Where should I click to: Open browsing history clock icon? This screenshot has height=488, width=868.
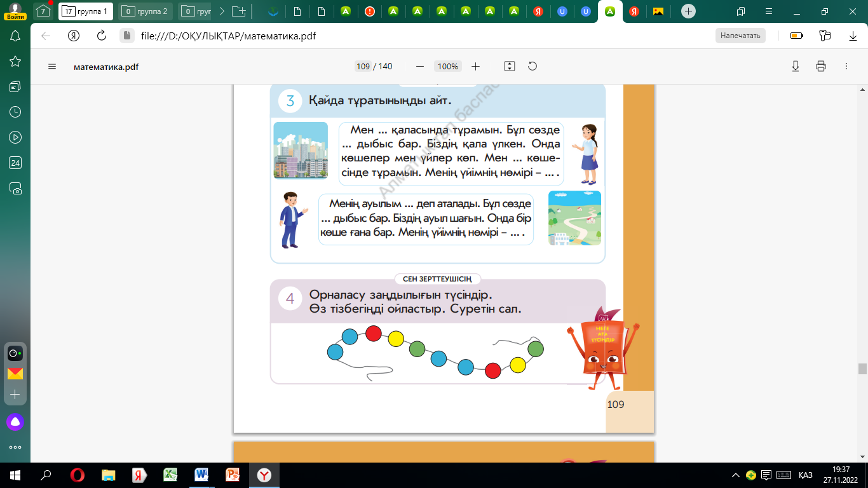coord(15,112)
